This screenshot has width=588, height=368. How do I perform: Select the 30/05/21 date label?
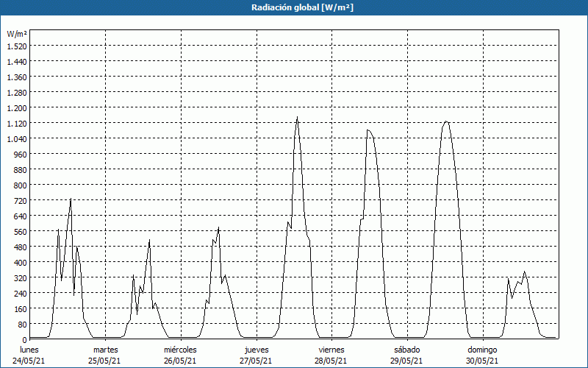pyautogui.click(x=482, y=361)
